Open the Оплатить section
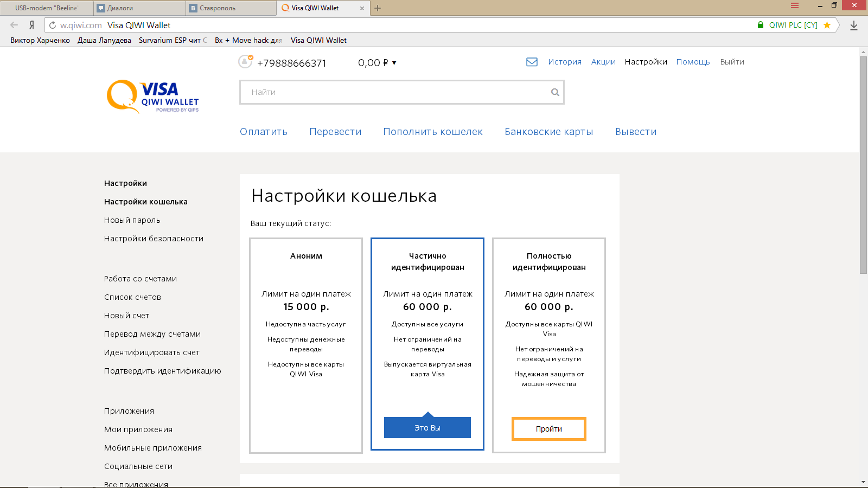This screenshot has width=868, height=488. pos(264,132)
